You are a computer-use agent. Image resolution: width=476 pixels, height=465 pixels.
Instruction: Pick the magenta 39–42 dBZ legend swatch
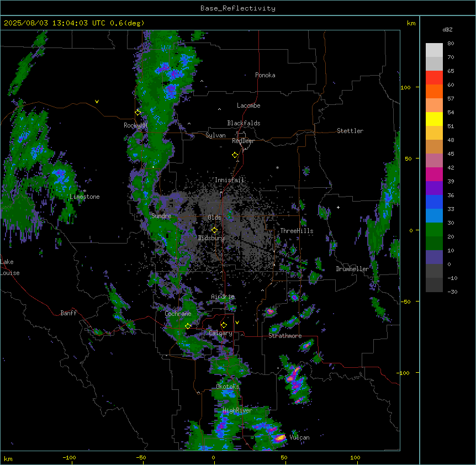(x=434, y=174)
